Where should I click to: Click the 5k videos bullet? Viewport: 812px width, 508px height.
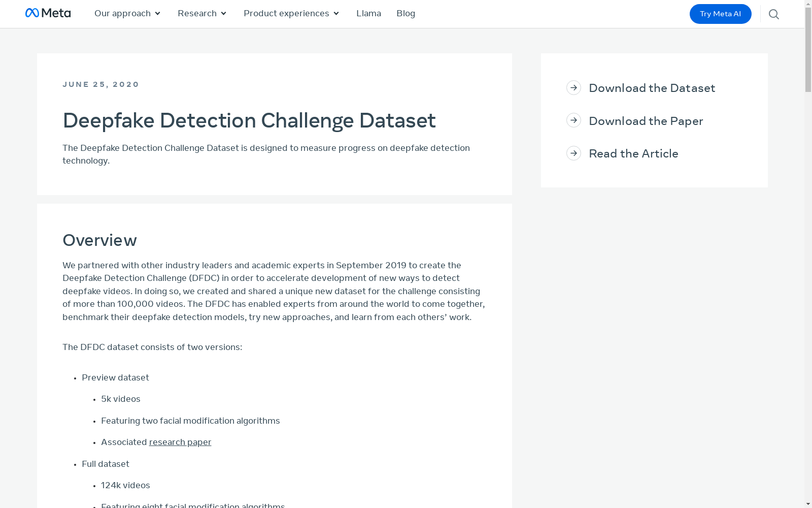(x=121, y=399)
